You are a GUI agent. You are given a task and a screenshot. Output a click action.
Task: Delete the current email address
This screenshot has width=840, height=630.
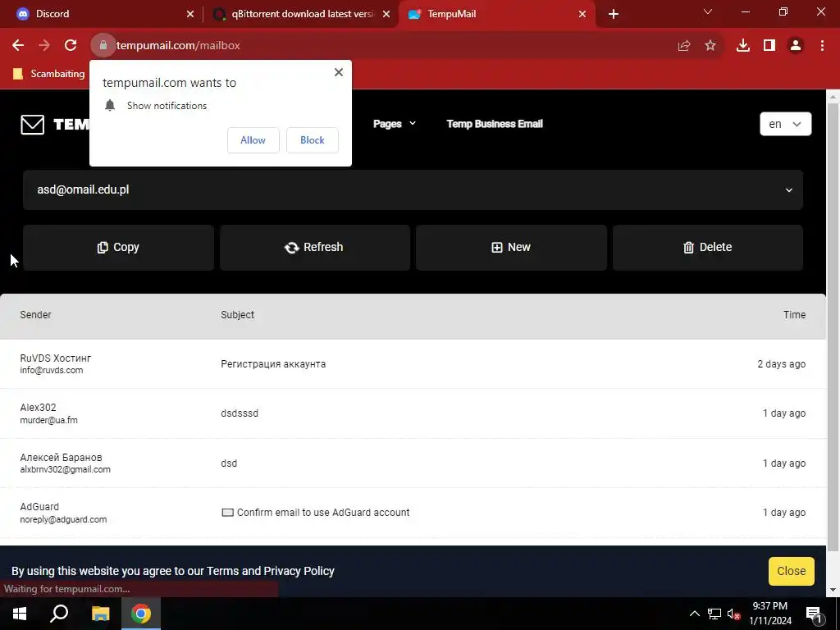pos(708,248)
